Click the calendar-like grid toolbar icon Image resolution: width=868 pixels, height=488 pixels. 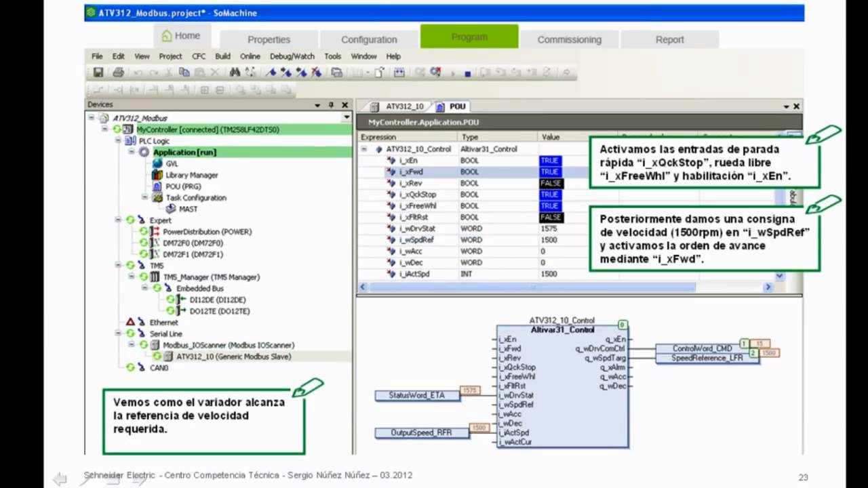[x=399, y=72]
